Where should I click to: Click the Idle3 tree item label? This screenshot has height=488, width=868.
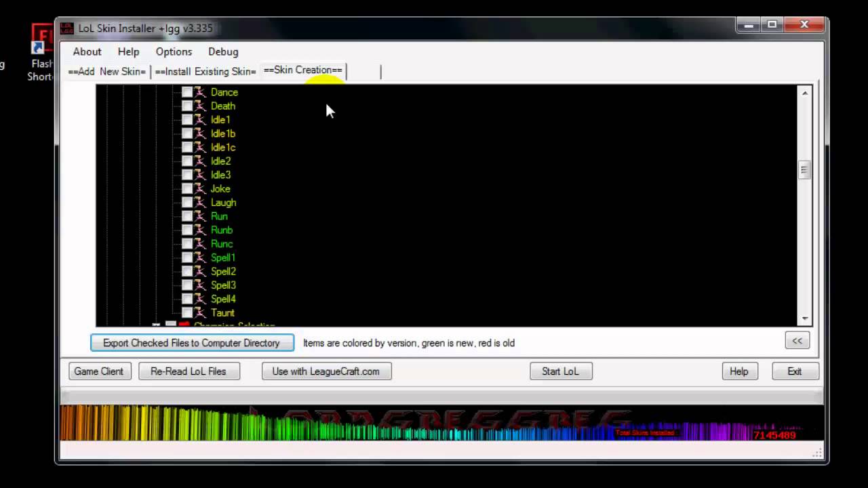[x=221, y=175]
